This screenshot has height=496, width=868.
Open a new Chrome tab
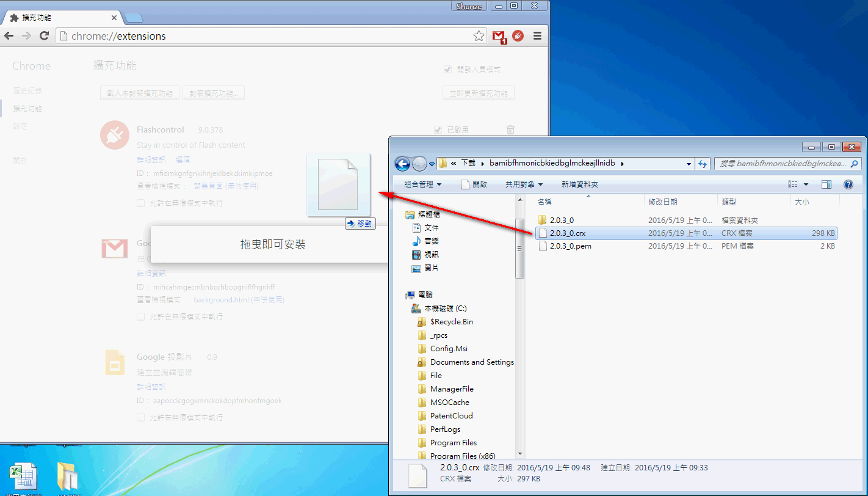tap(134, 18)
